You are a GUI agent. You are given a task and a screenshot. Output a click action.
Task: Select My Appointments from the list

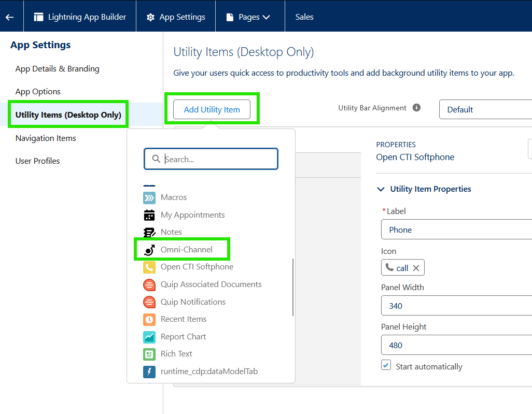point(193,215)
